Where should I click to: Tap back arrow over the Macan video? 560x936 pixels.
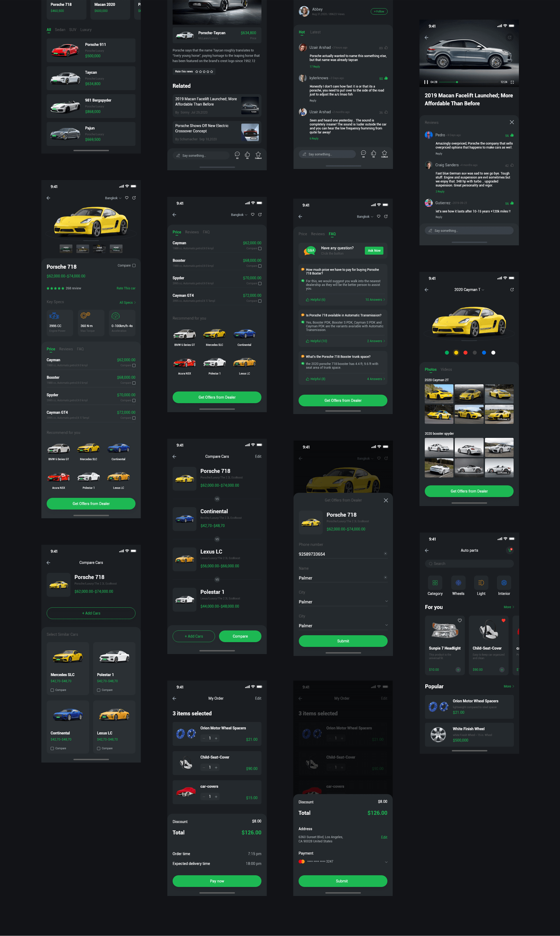tap(426, 37)
